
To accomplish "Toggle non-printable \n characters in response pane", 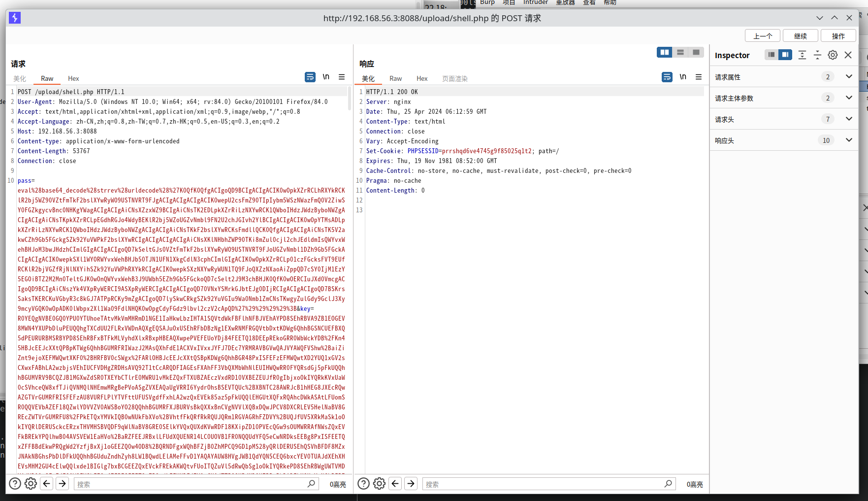I will pyautogui.click(x=683, y=77).
